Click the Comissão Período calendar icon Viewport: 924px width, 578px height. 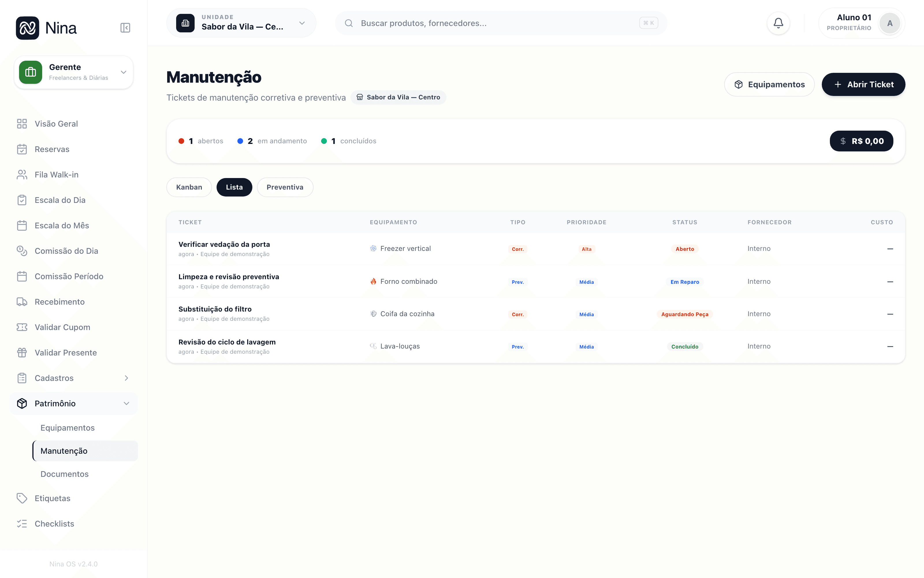[x=22, y=276]
